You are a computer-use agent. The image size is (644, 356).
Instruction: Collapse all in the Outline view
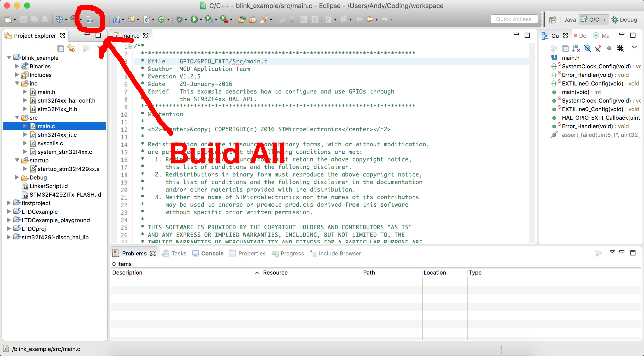pyautogui.click(x=565, y=48)
